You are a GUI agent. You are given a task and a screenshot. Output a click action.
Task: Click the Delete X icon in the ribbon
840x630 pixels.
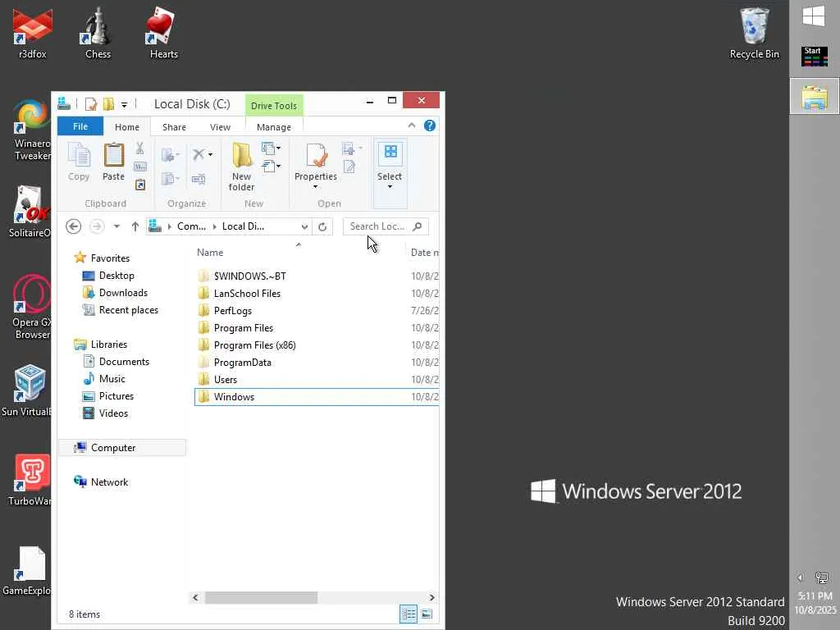point(199,154)
